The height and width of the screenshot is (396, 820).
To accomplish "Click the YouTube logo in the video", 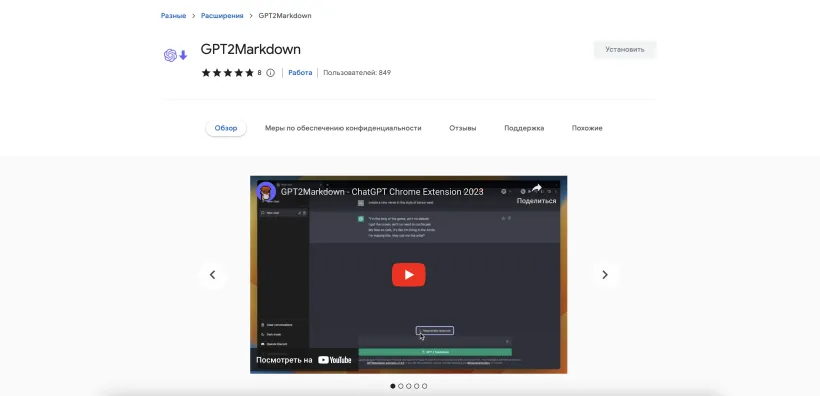I will (335, 360).
